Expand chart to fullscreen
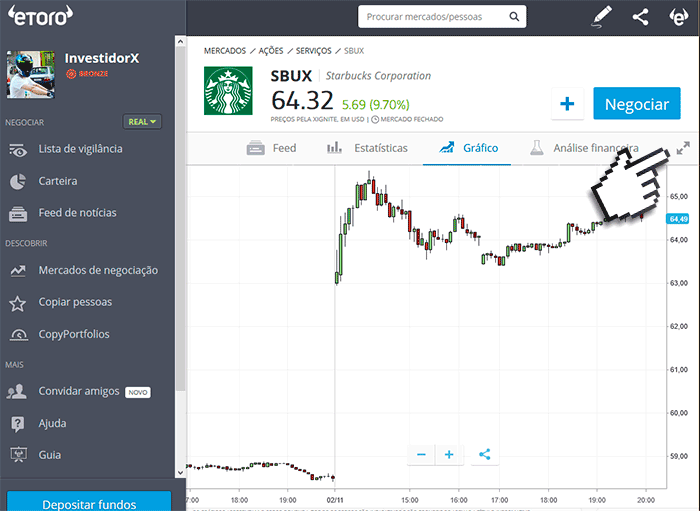The width and height of the screenshot is (700, 511). (x=683, y=148)
